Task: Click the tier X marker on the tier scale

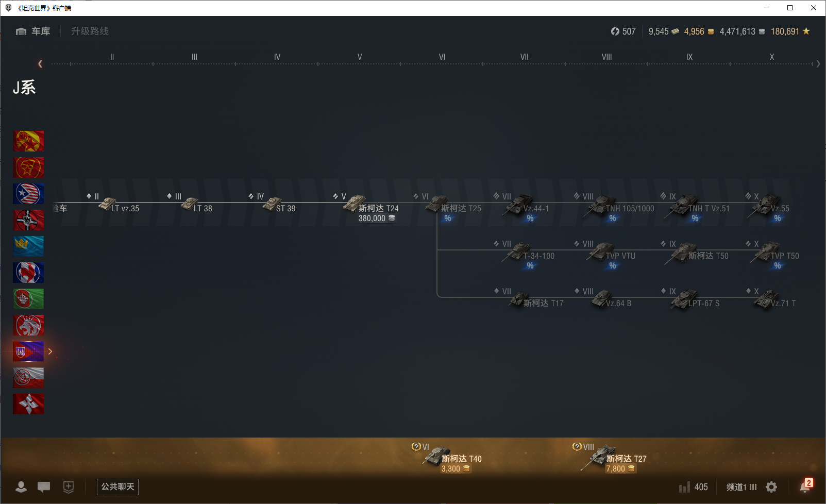Action: click(772, 57)
